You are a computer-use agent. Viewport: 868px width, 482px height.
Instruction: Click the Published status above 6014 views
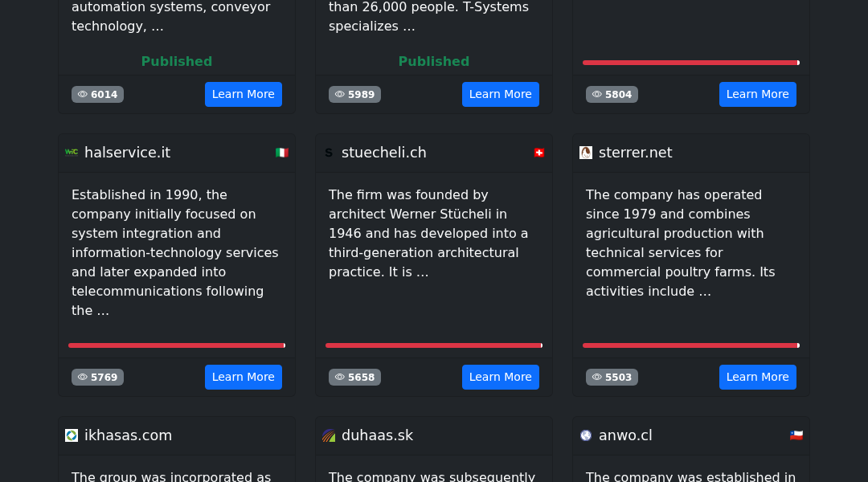[177, 61]
